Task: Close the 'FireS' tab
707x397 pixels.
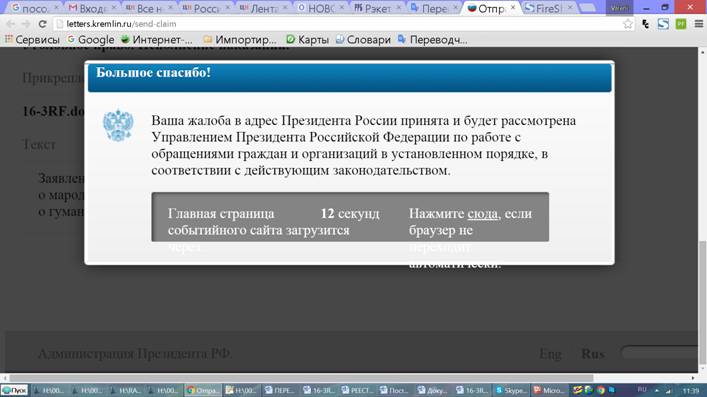Action: [570, 7]
